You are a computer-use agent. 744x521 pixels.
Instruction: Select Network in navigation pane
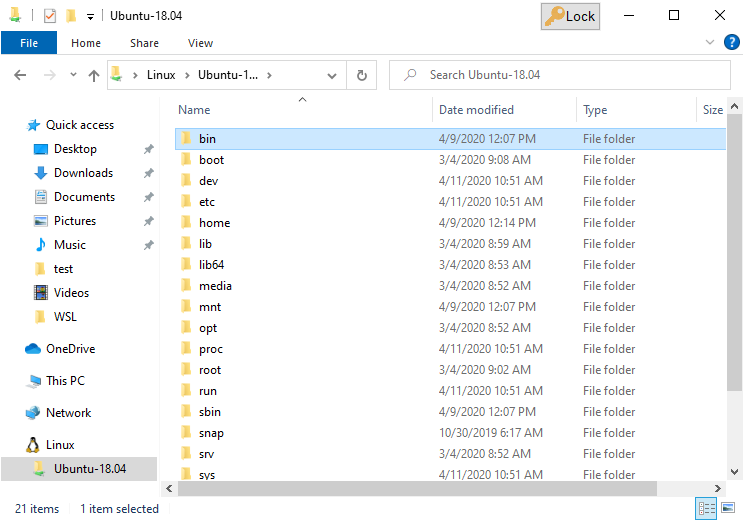(68, 413)
